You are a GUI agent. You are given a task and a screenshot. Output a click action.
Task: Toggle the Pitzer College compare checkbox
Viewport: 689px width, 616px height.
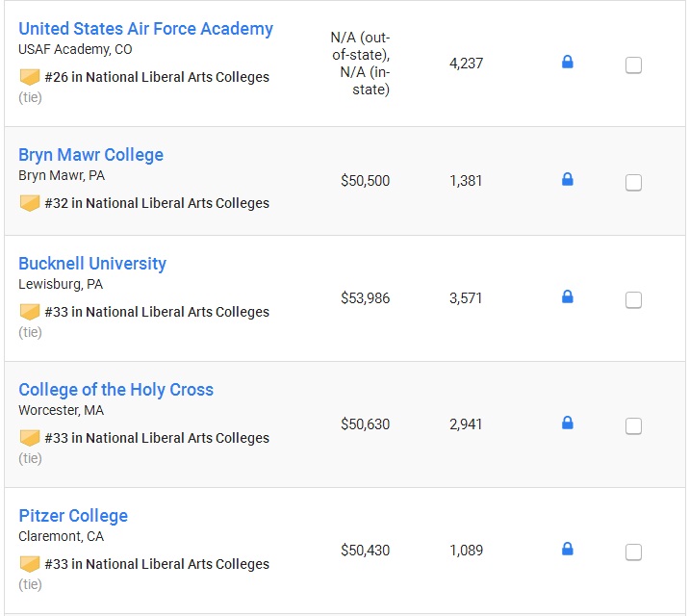[633, 552]
